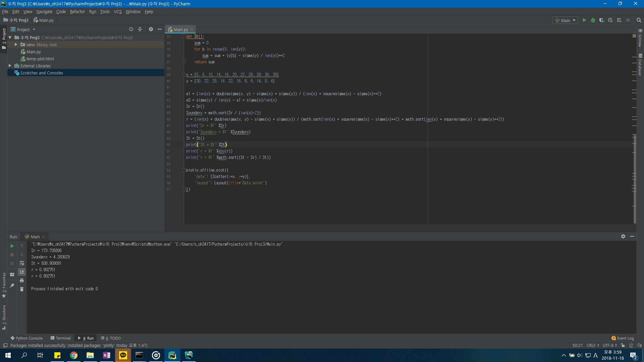Select Main.py in the project tree
Image resolution: width=644 pixels, height=362 pixels.
[34, 52]
